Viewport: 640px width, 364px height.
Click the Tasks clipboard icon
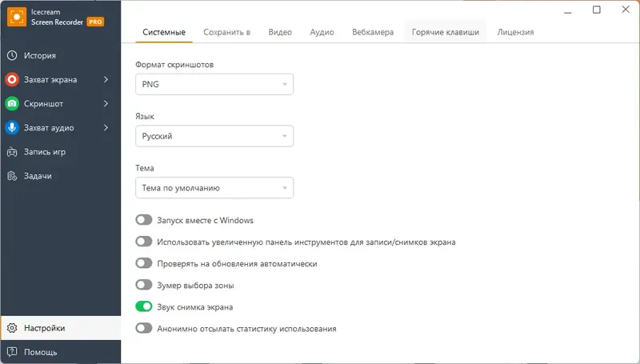click(x=12, y=176)
